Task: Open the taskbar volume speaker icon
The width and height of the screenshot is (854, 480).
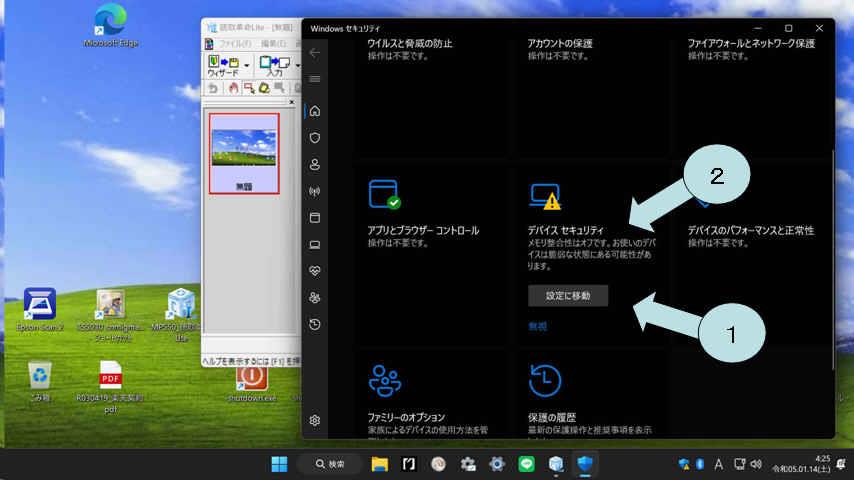Action: 756,464
